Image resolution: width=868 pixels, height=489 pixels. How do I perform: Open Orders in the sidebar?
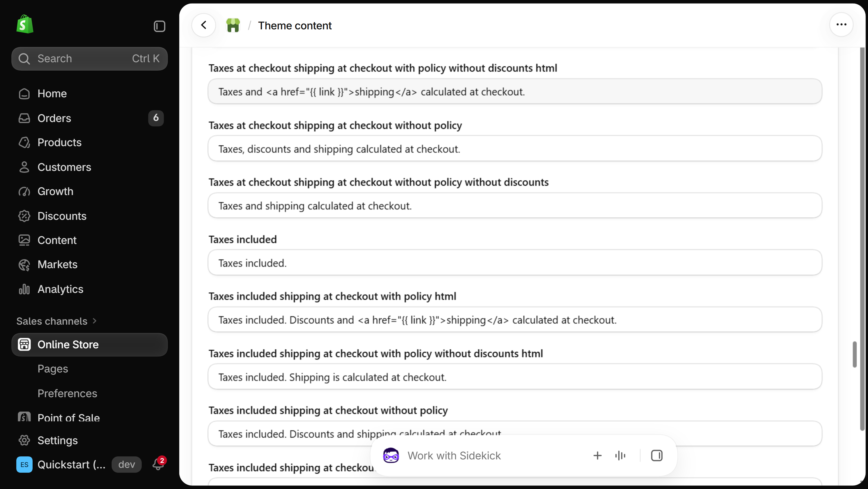pyautogui.click(x=90, y=118)
